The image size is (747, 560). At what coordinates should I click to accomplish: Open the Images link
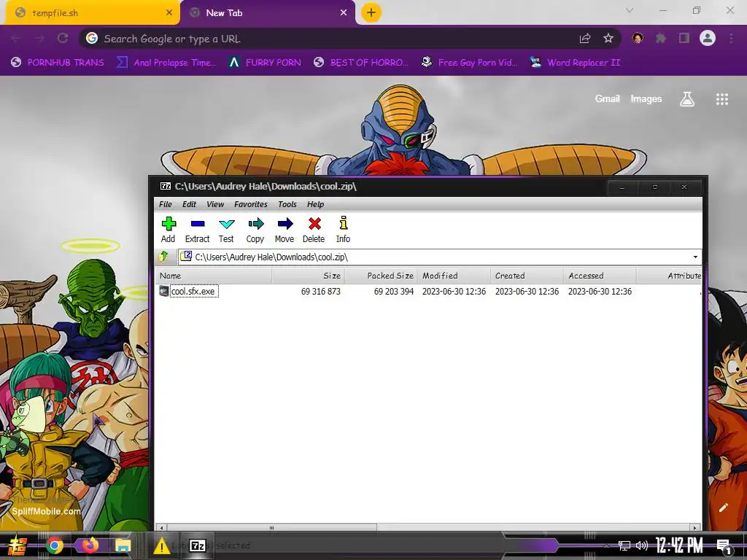(x=646, y=98)
